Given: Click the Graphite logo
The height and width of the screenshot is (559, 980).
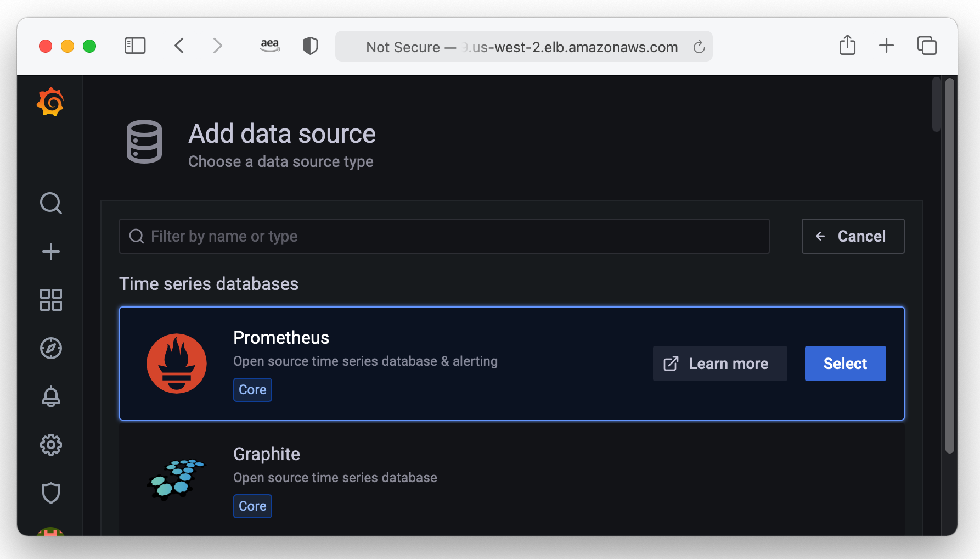Looking at the screenshot, I should [x=176, y=480].
